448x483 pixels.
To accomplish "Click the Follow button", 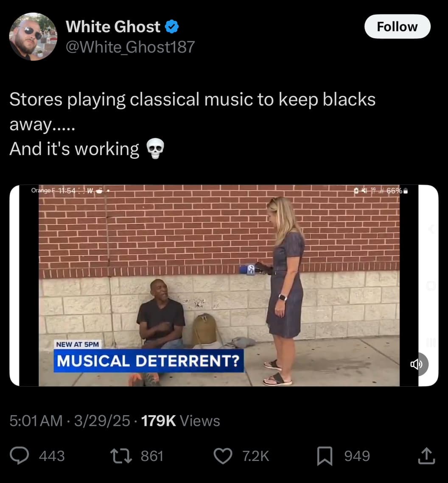I will [x=397, y=26].
